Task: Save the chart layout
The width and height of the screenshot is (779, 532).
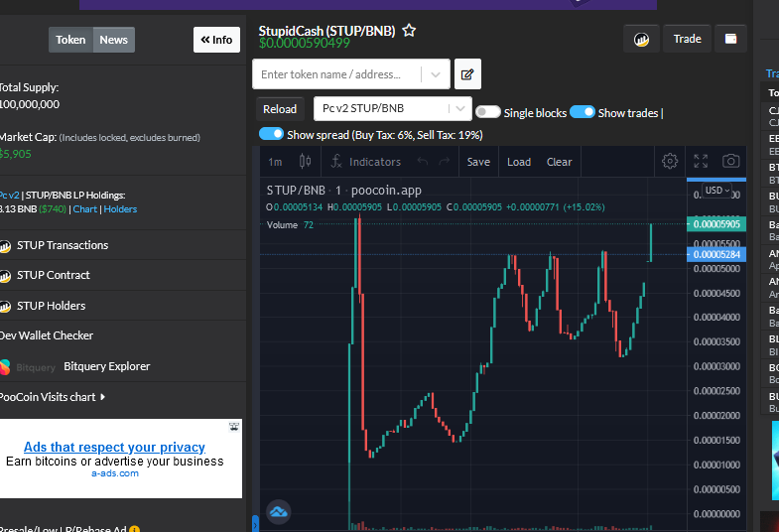Action: click(x=478, y=162)
